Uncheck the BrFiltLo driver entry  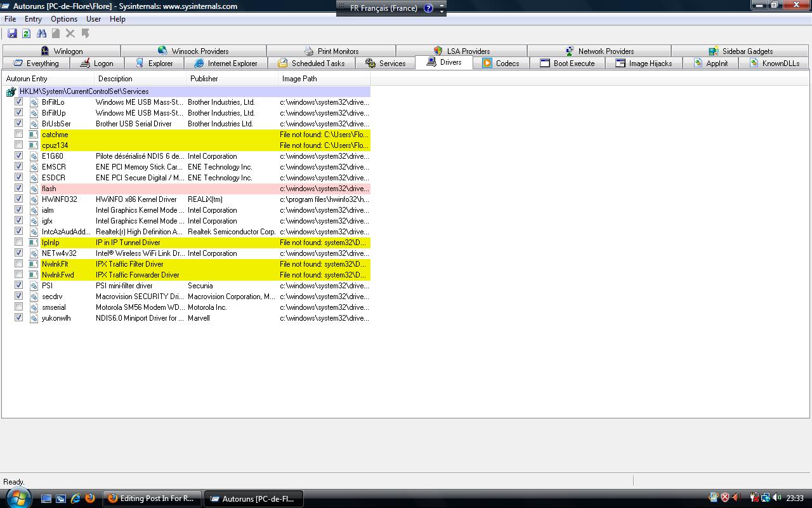tap(18, 102)
